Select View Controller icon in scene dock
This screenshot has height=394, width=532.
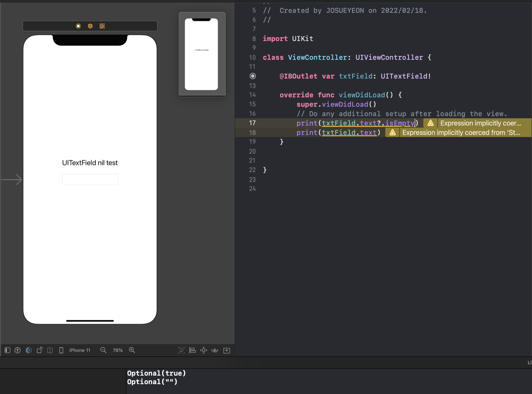[x=78, y=26]
